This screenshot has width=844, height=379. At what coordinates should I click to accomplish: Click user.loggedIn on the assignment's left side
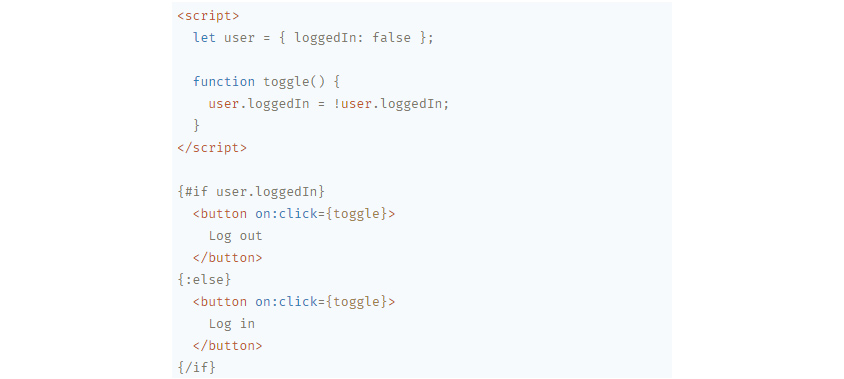pos(259,104)
